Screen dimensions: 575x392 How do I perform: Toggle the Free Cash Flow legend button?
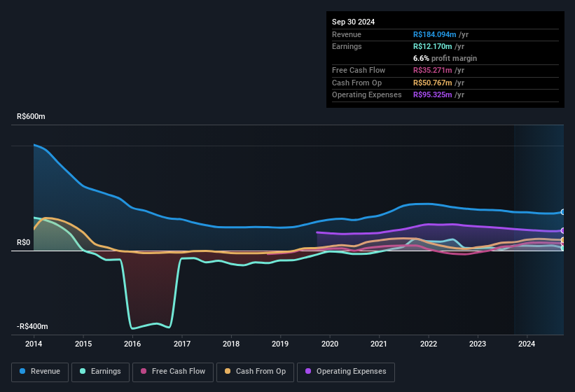[x=173, y=372]
